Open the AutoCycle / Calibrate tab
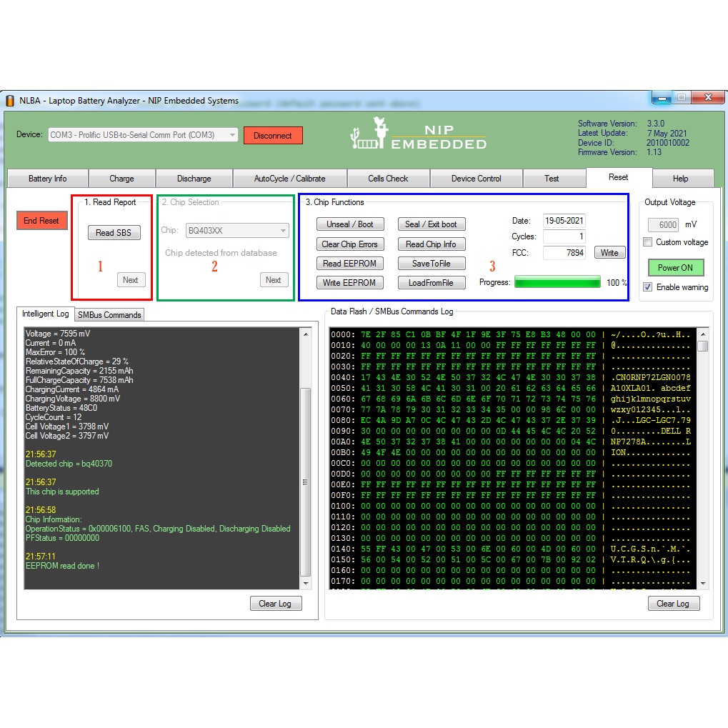Screen dimensions: 728x728 tap(289, 179)
